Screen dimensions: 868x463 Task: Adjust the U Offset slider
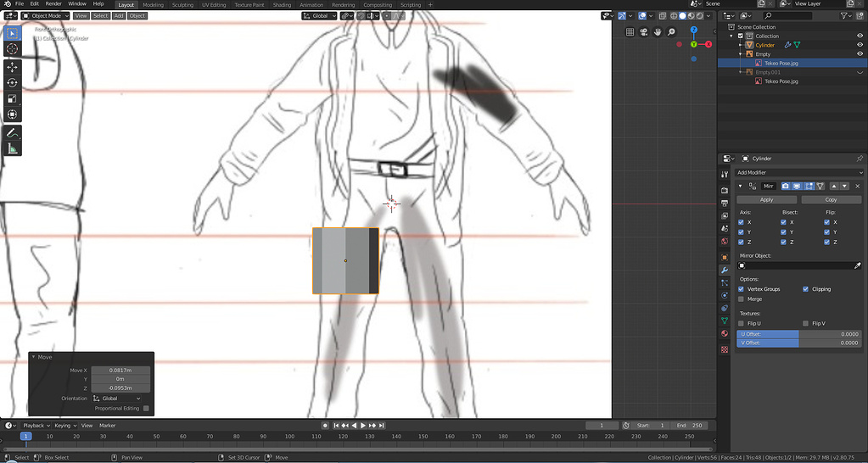point(798,334)
